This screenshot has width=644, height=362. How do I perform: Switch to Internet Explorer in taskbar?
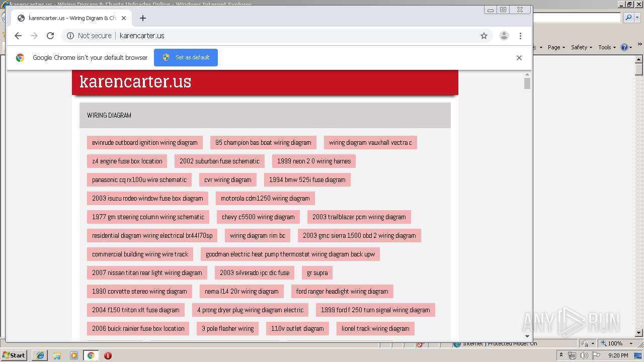40,355
